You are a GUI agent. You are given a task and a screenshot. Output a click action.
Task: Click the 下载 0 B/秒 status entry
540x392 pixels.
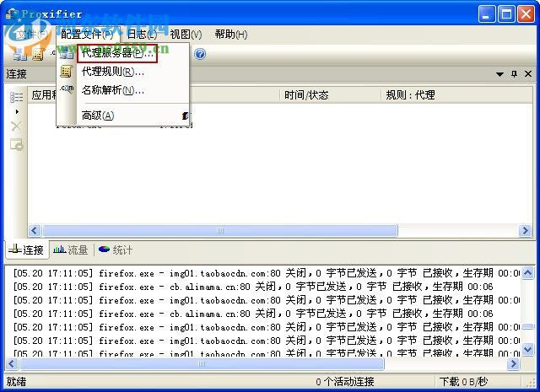463,381
